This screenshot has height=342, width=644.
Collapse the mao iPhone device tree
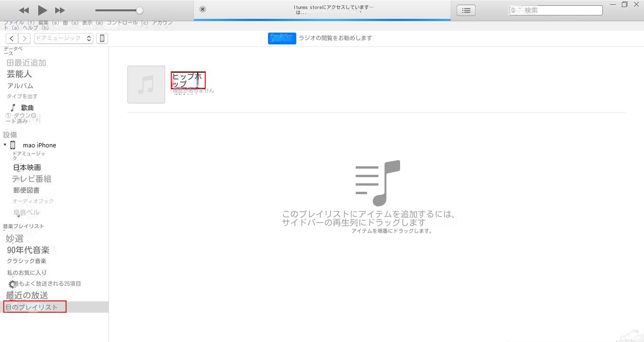click(5, 145)
